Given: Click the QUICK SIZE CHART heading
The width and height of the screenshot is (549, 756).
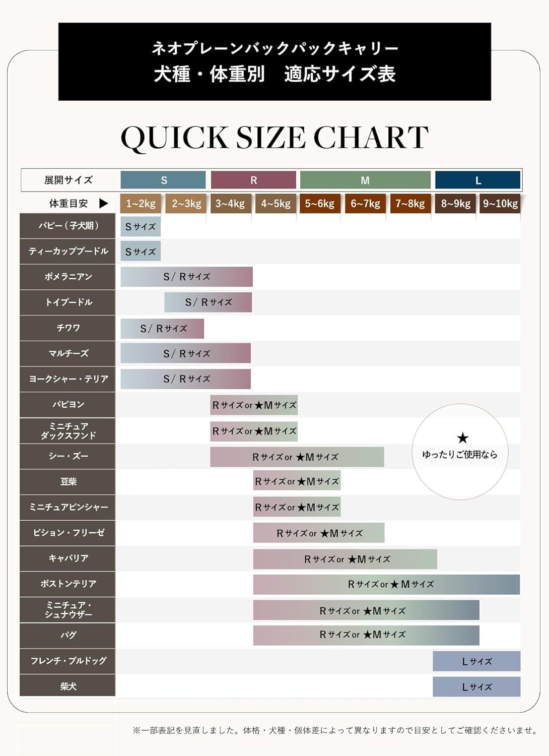Looking at the screenshot, I should tap(274, 137).
